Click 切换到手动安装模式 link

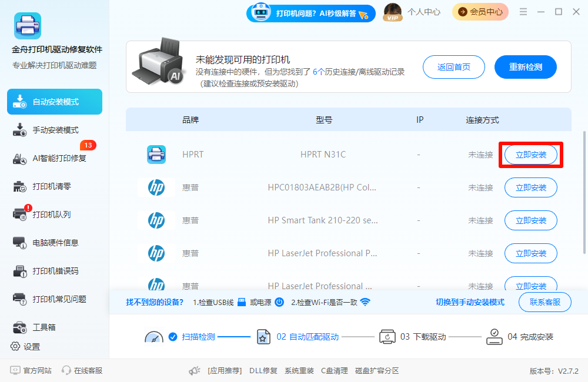(470, 302)
